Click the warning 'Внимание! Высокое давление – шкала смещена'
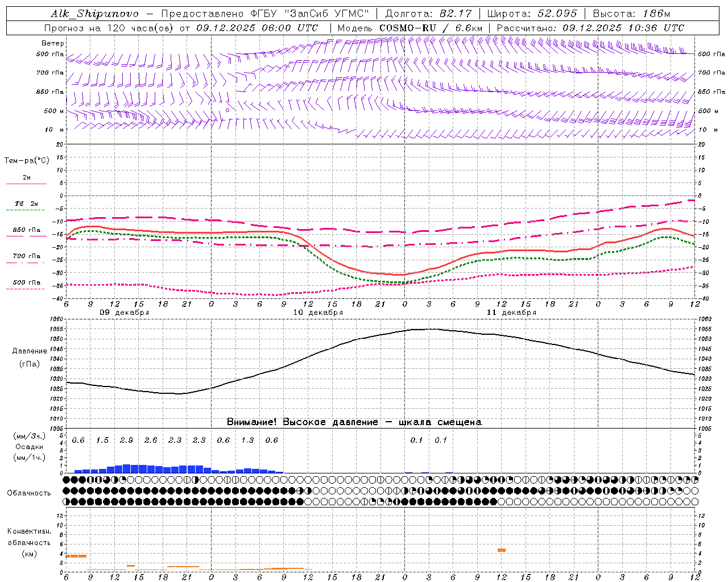Image resolution: width=728 pixels, height=582 pixels. pyautogui.click(x=354, y=422)
